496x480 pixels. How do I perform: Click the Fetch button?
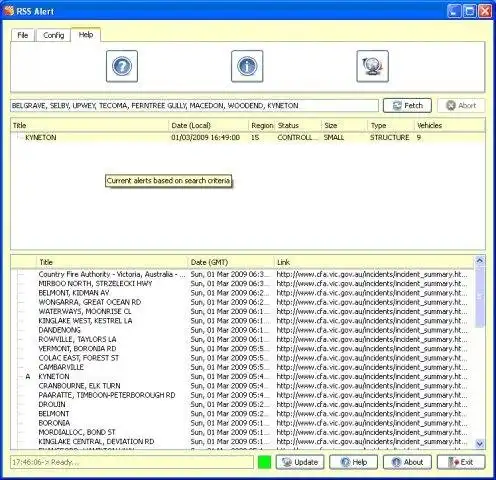pyautogui.click(x=407, y=106)
